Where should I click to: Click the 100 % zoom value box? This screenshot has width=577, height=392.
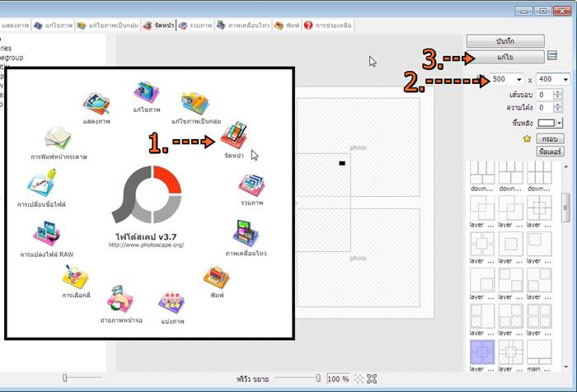click(338, 379)
